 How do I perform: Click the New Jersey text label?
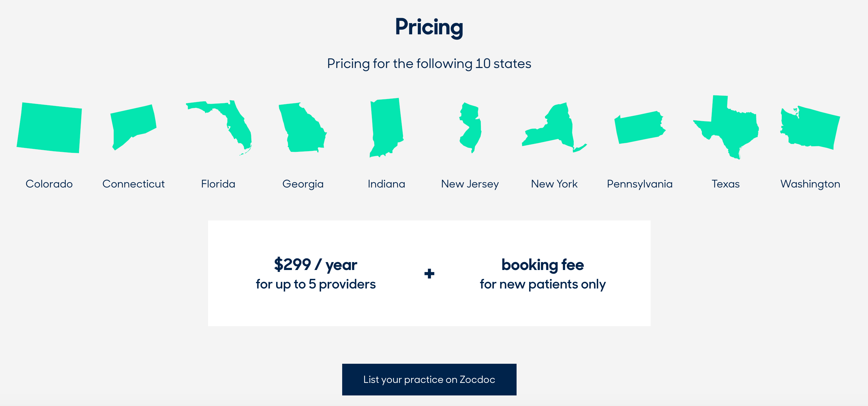coord(470,184)
